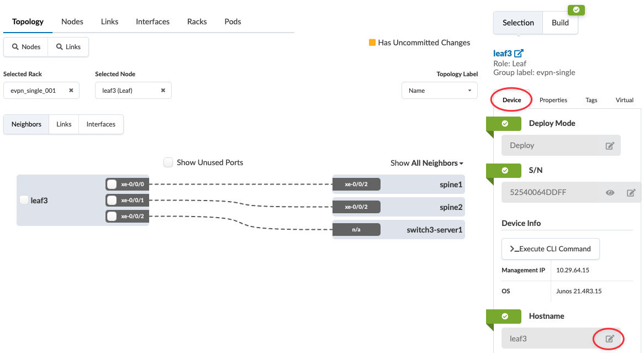The width and height of the screenshot is (644, 353).
Task: Enable Show Unused Ports checkbox
Action: 168,162
